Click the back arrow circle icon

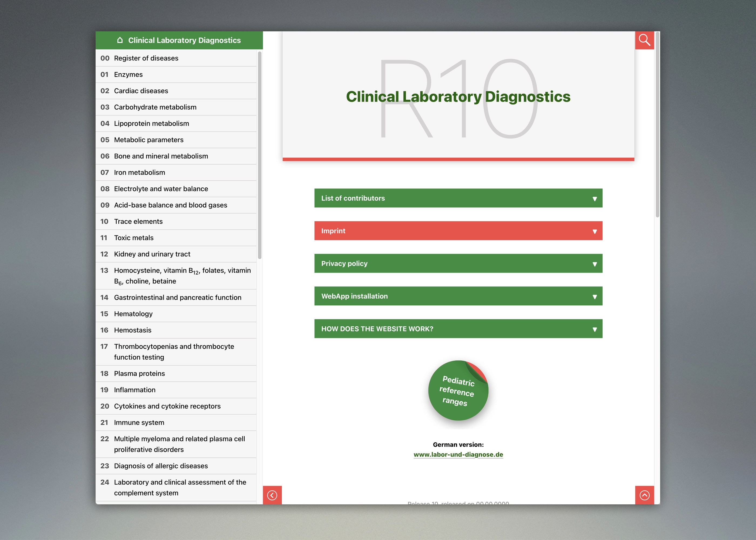coord(272,495)
